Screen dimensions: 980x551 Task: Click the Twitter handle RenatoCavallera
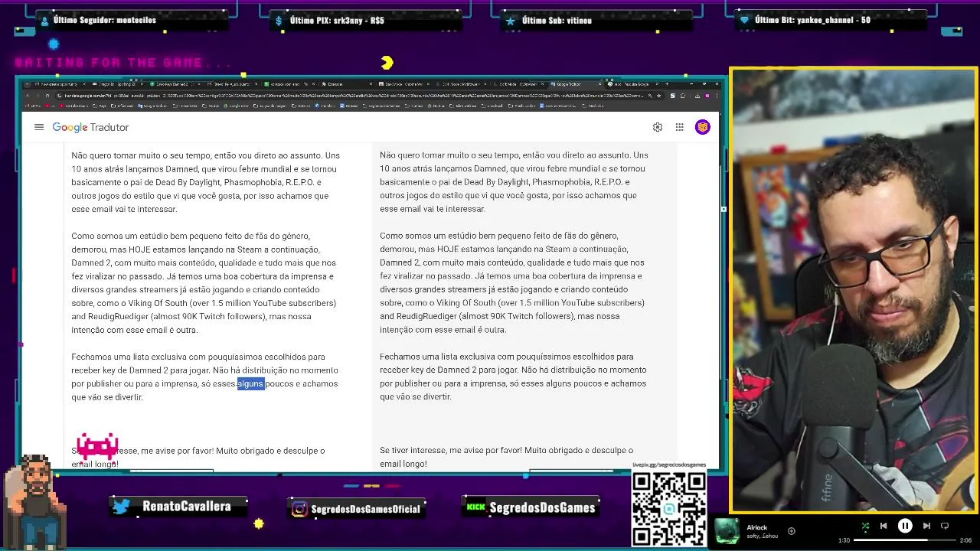pyautogui.click(x=186, y=506)
